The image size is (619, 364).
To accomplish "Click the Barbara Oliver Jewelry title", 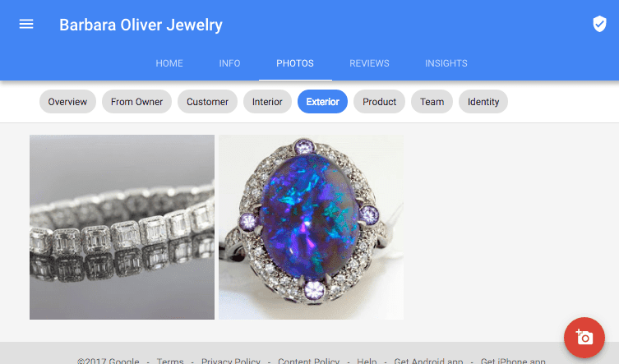I will pos(141,25).
